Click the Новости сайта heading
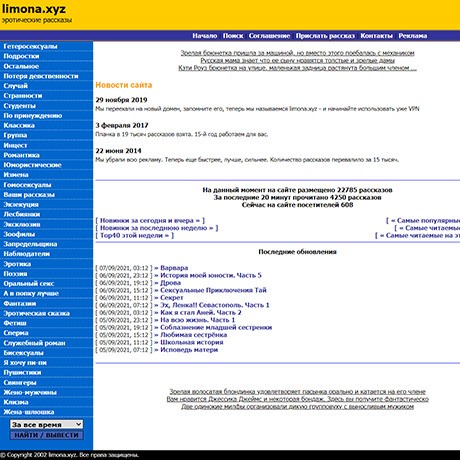Screen dimensions: 460x460 [124, 85]
